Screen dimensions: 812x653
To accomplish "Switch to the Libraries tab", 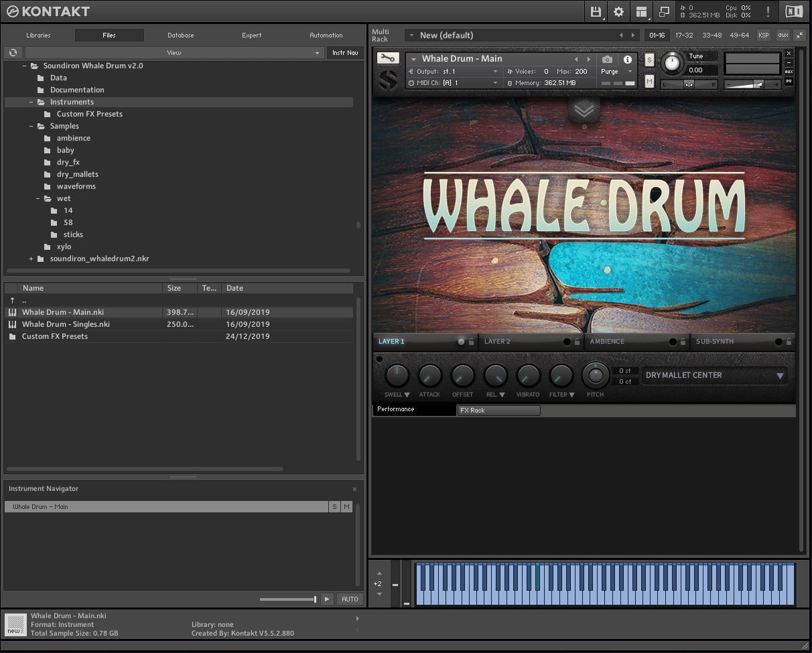I will (38, 35).
